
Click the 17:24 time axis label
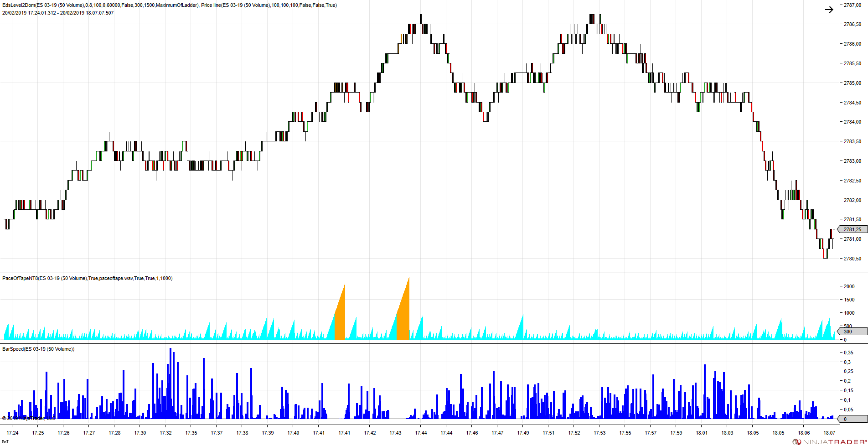coord(13,433)
